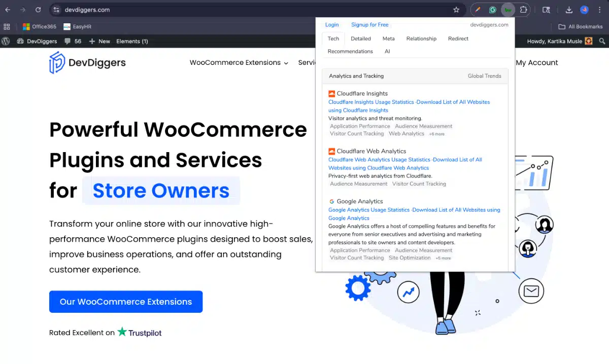Open Howdy, Kartika Musle account menu
The height and width of the screenshot is (364, 609).
560,41
